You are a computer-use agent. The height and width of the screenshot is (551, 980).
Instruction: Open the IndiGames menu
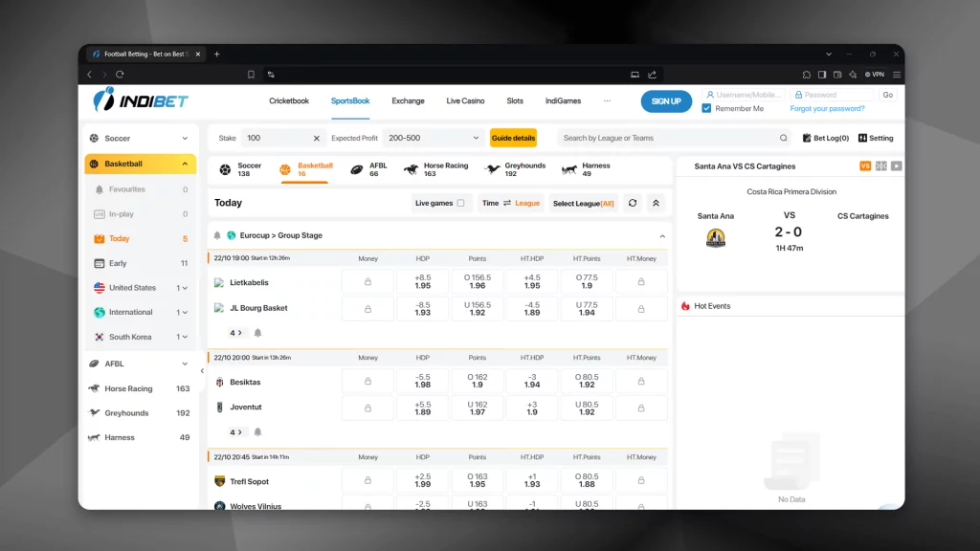click(563, 101)
